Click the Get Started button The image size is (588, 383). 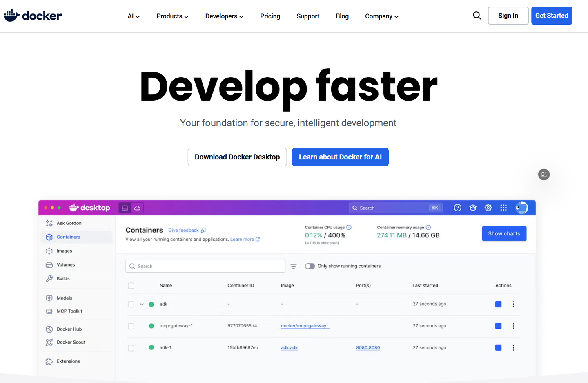552,16
